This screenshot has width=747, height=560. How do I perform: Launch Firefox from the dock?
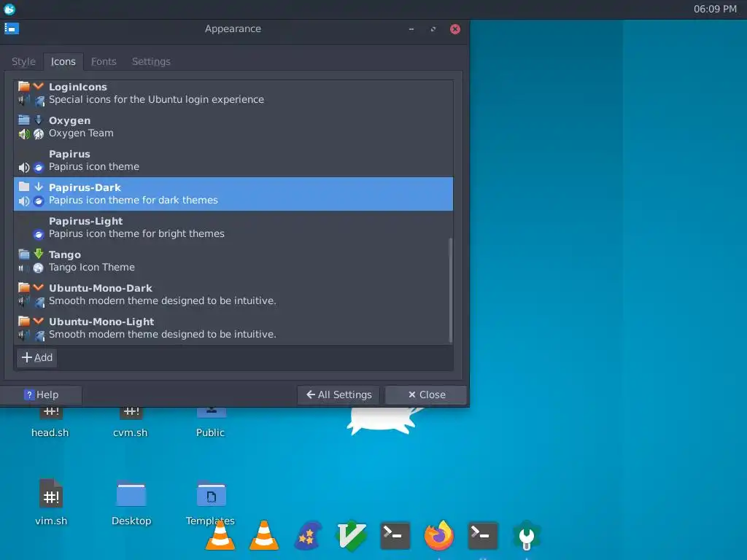coord(438,536)
